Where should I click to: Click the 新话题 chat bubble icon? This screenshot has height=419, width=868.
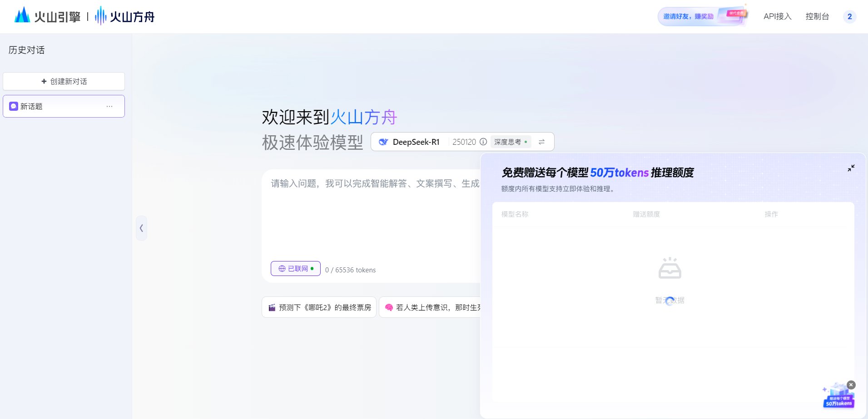coord(14,106)
